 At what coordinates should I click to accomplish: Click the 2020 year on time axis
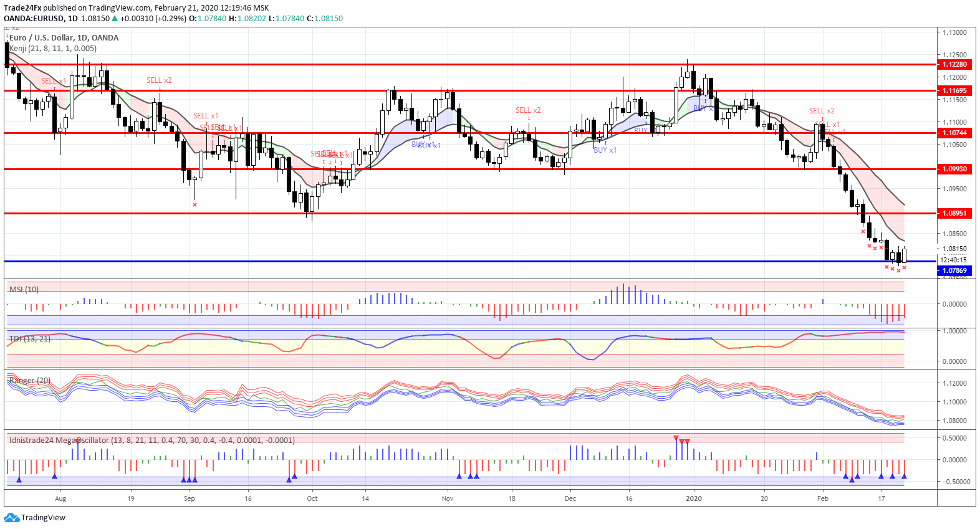pyautogui.click(x=693, y=498)
